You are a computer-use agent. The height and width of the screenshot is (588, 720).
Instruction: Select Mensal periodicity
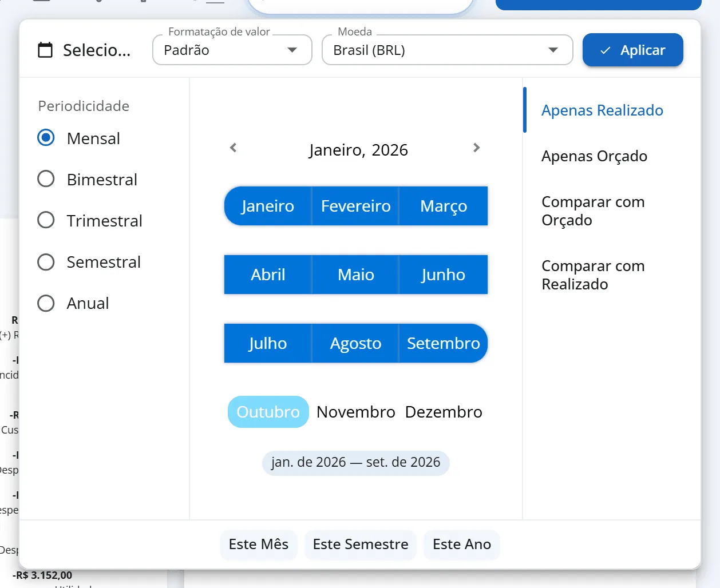point(46,138)
